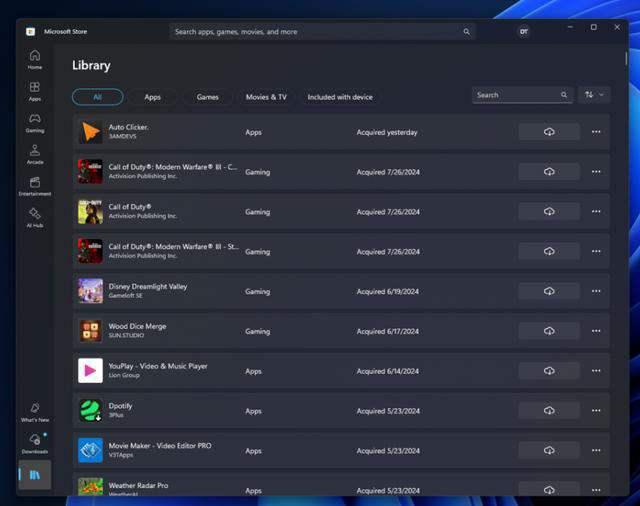This screenshot has width=640, height=506.
Task: Go to Apps section in sidebar
Action: (35, 91)
